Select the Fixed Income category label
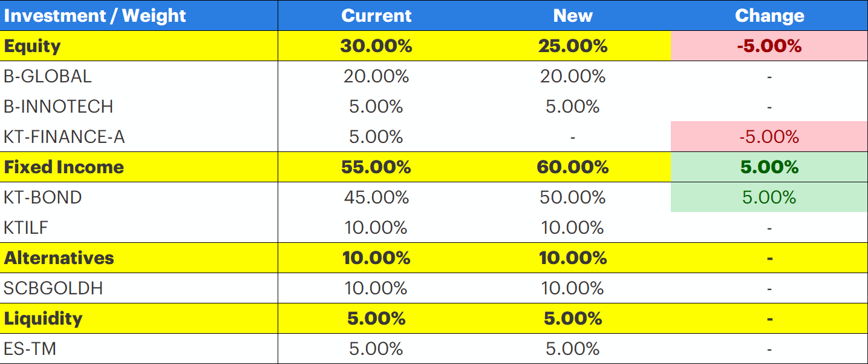This screenshot has height=364, width=868. pos(64,167)
